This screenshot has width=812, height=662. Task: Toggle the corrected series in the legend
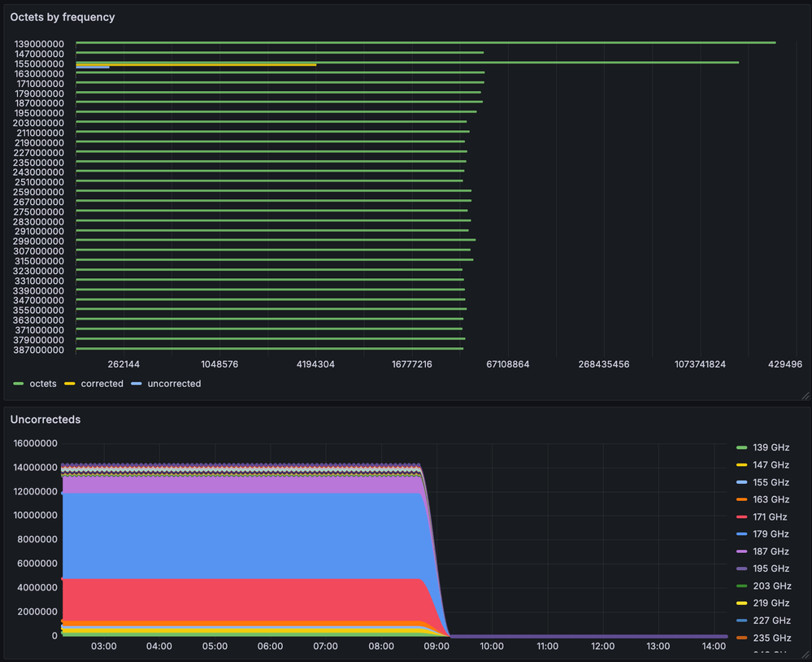pyautogui.click(x=102, y=384)
